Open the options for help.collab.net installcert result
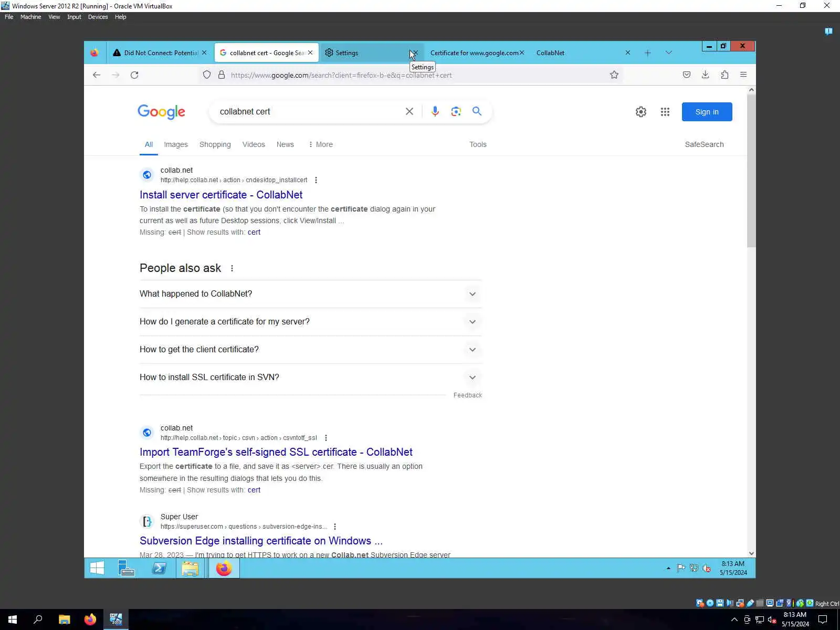 tap(316, 180)
